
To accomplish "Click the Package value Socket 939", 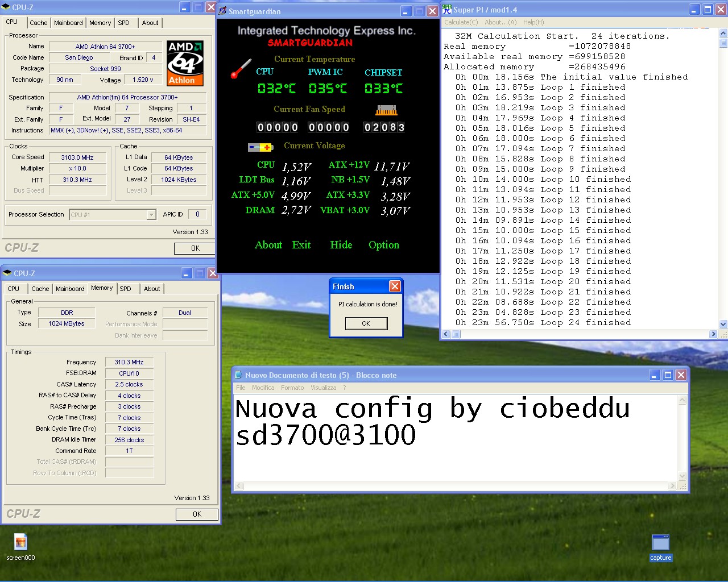I will click(105, 69).
